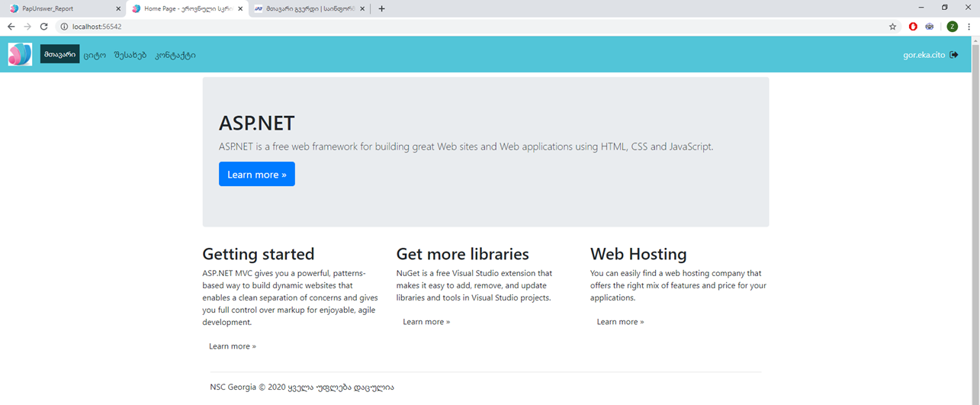This screenshot has width=980, height=405.
Task: Reload the page with the refresh icon
Action: [x=44, y=27]
